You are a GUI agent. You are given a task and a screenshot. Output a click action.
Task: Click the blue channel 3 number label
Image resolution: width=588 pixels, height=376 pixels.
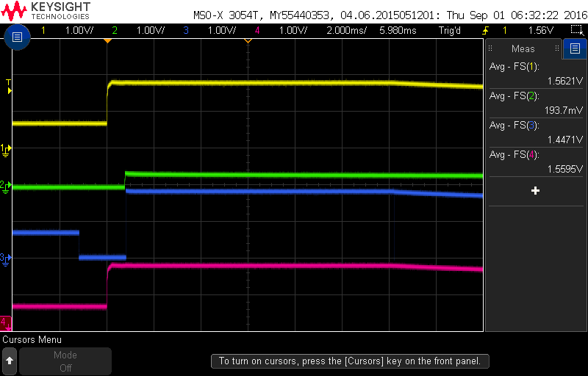pos(186,30)
